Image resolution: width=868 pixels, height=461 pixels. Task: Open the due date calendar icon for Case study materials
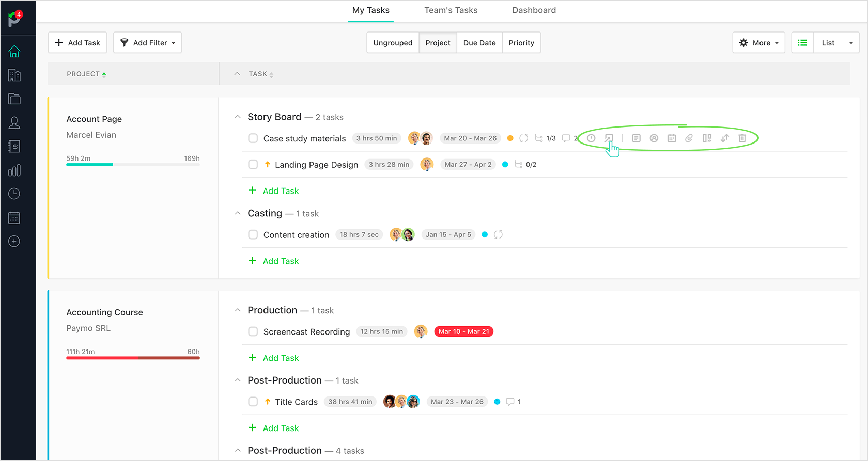click(x=671, y=138)
